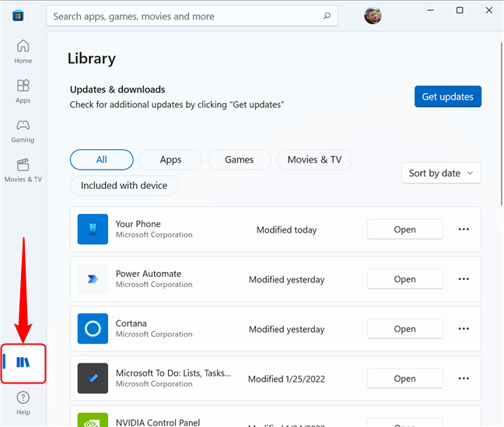Click the Cortana app icon
The image size is (504, 427).
click(93, 328)
